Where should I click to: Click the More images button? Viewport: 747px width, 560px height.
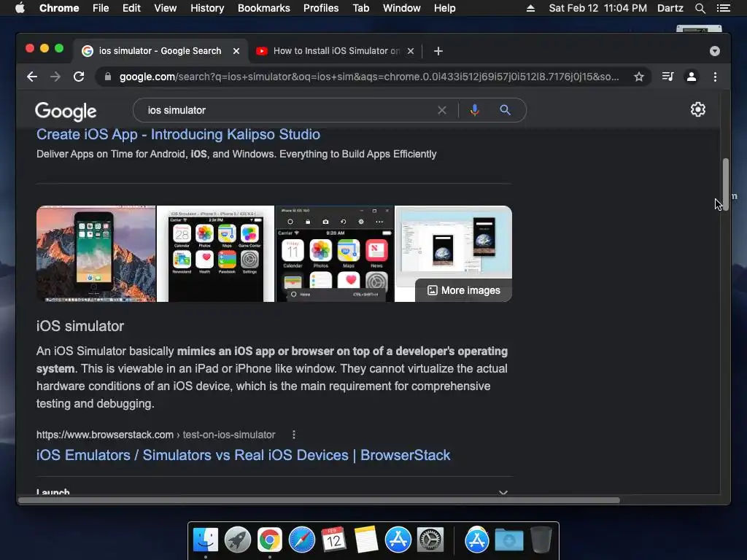pyautogui.click(x=463, y=290)
